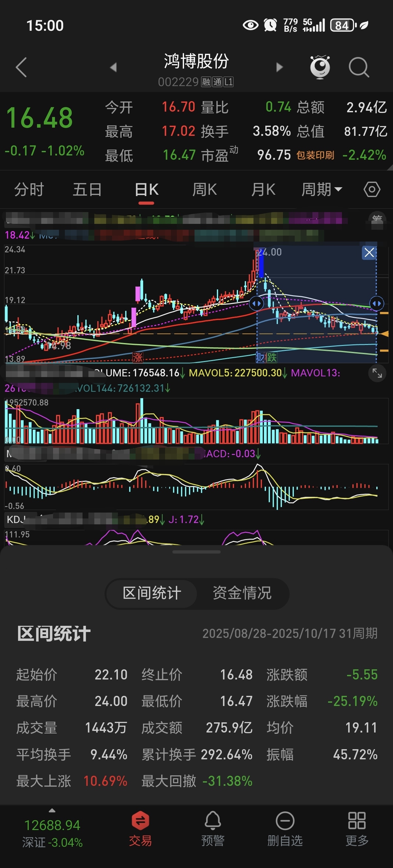Tap the current price 16.48
393x868 pixels.
click(39, 118)
